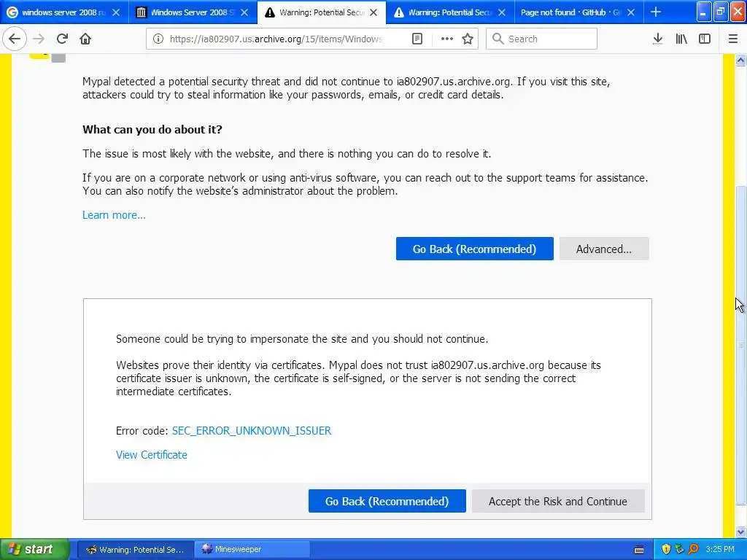Reload the current page
Screen dimensions: 747x560
coord(62,39)
